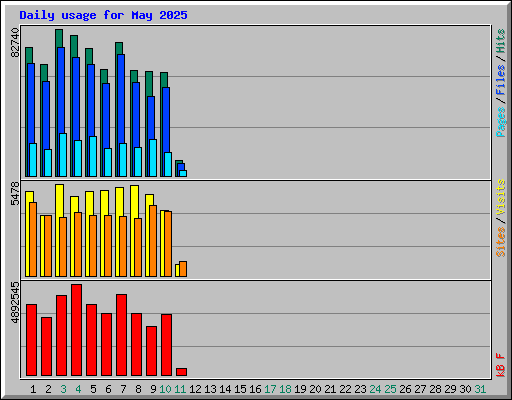Select the yellow visits bar for day 8
Viewport: 512px width, 400px height.
[134, 202]
